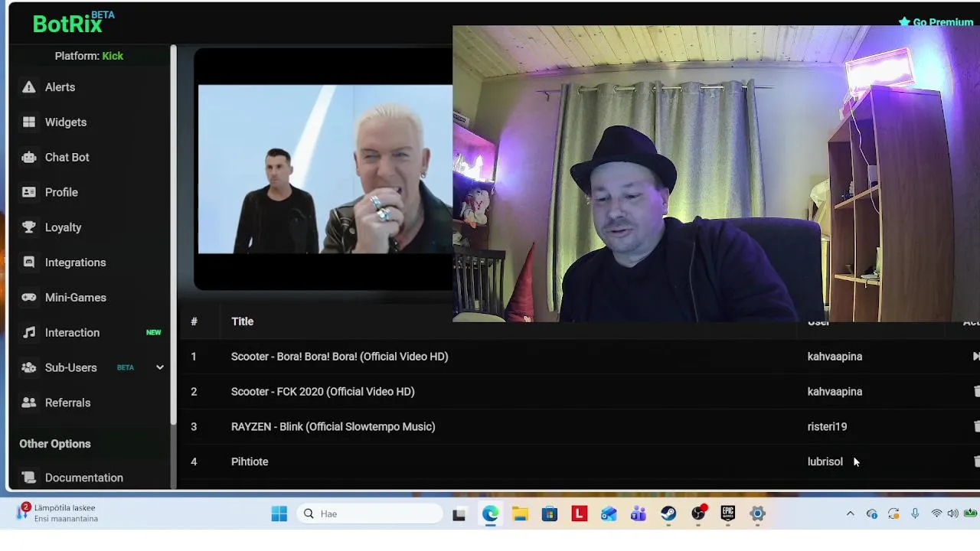Open Microsoft Edge from taskbar

490,514
